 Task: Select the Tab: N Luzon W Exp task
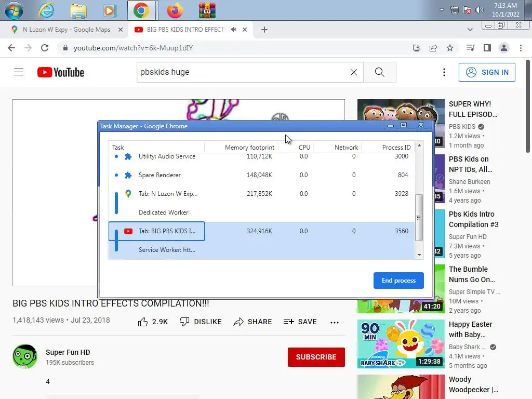tap(261, 194)
